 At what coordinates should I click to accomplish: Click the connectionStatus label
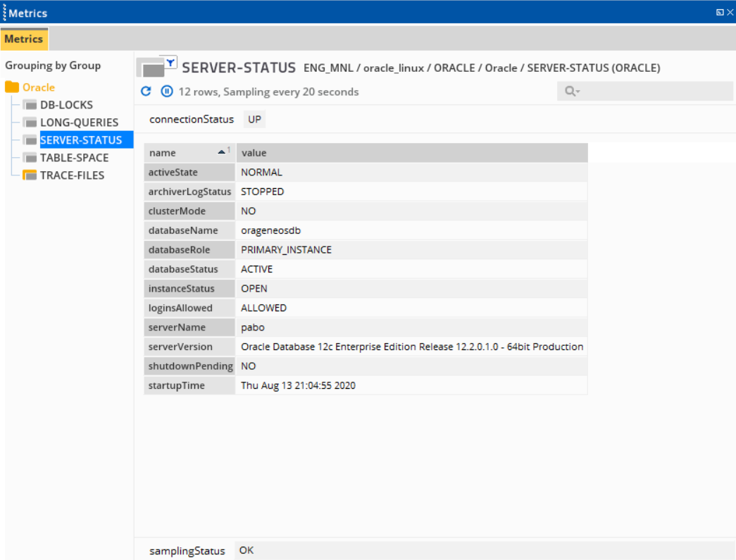click(192, 119)
